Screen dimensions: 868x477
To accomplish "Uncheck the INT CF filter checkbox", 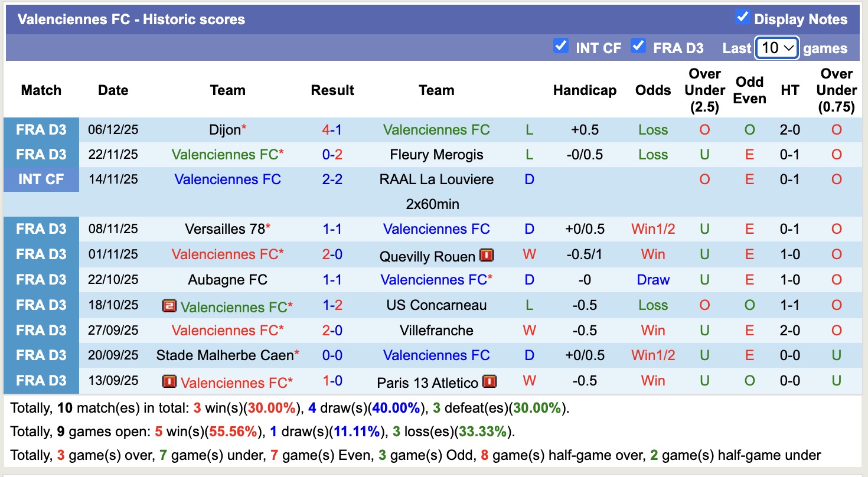I will [x=560, y=46].
